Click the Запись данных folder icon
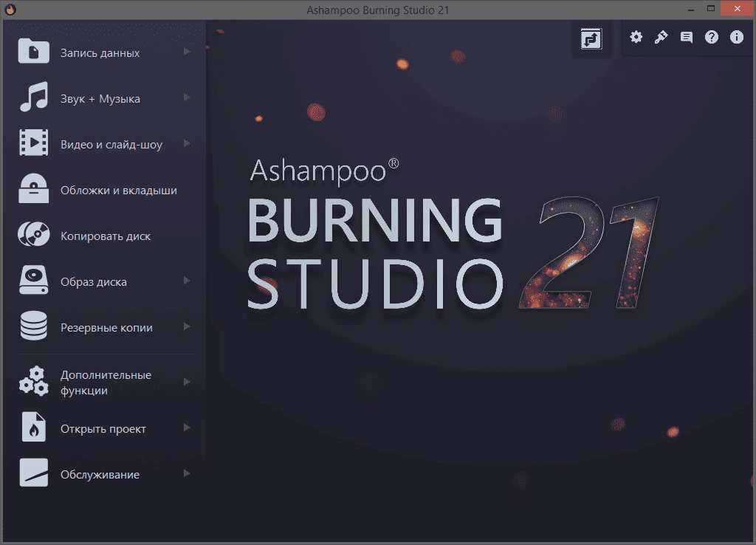The height and width of the screenshot is (545, 756). pyautogui.click(x=34, y=51)
